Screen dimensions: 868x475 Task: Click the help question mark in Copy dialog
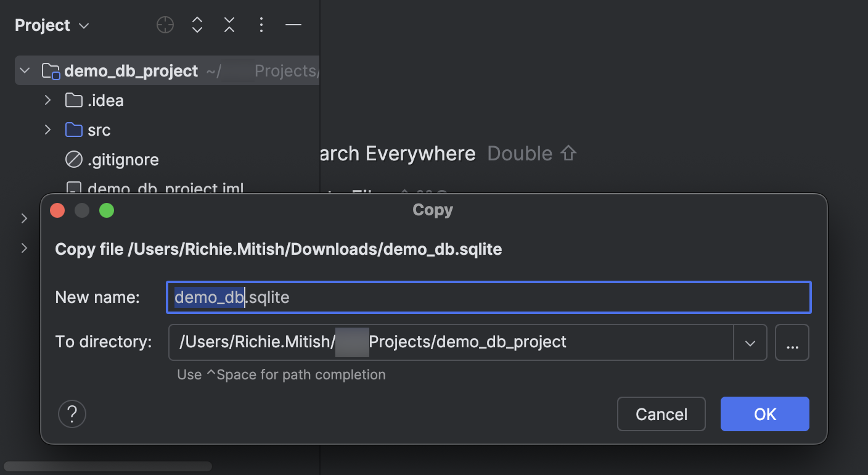(72, 414)
